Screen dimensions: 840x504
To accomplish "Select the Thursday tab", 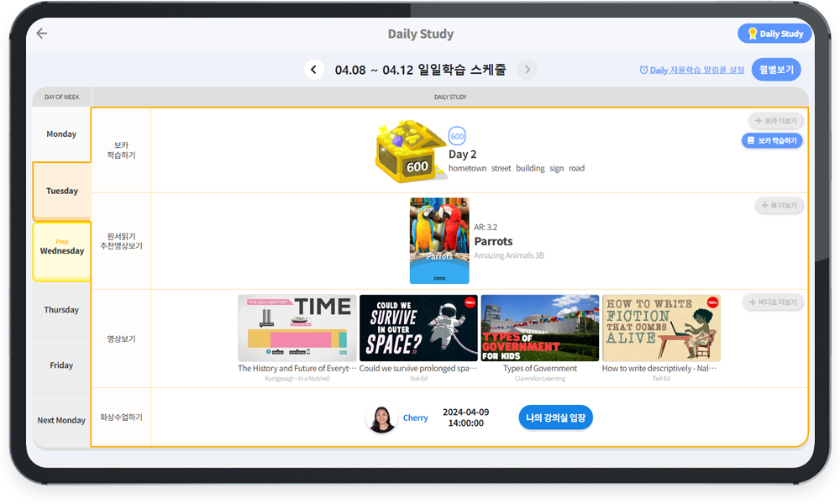I will pos(61,310).
